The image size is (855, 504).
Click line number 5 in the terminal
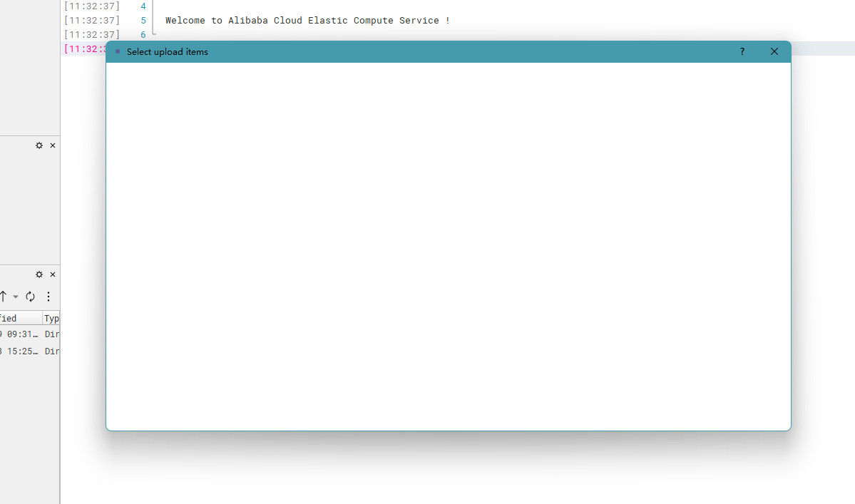pyautogui.click(x=143, y=21)
